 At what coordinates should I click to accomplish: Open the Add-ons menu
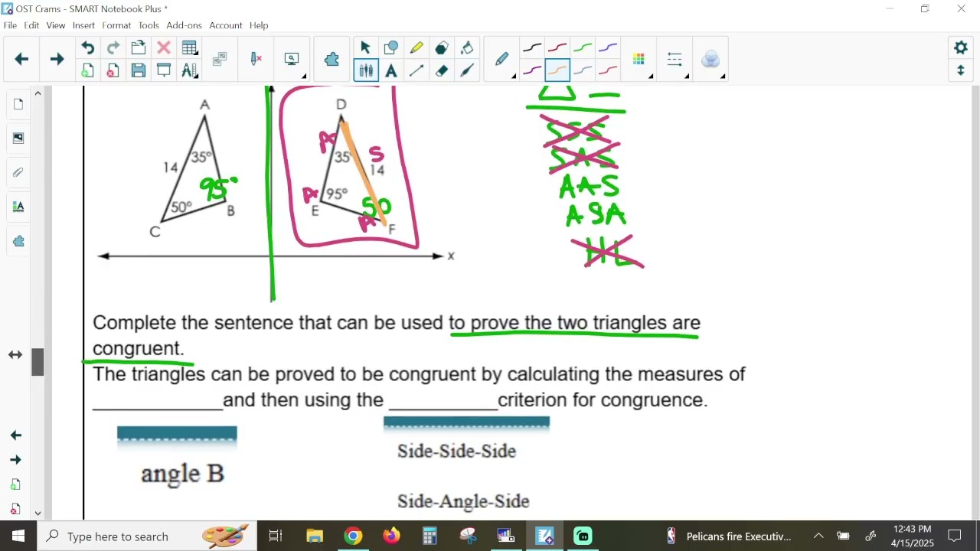click(x=184, y=25)
